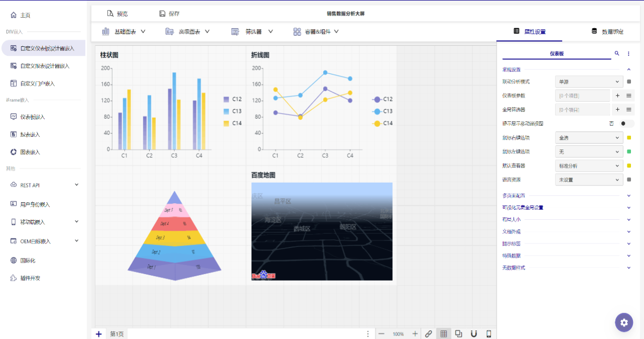Click the reset icon beside the view toggle
Viewport: 644px width, 339px height.
pos(611,123)
